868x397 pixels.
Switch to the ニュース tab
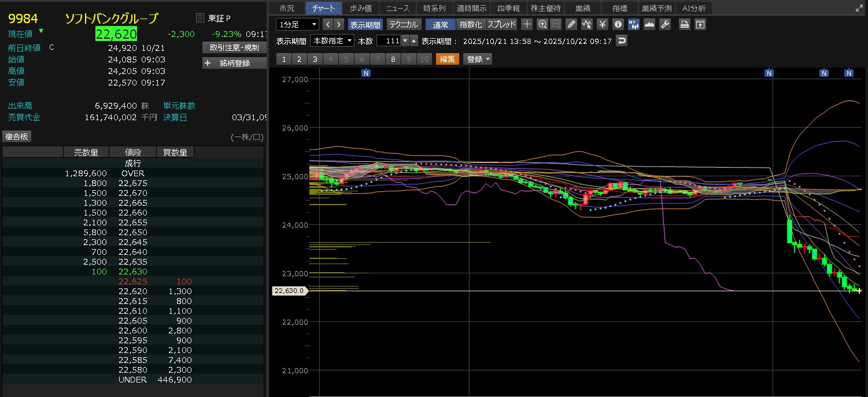pos(397,8)
